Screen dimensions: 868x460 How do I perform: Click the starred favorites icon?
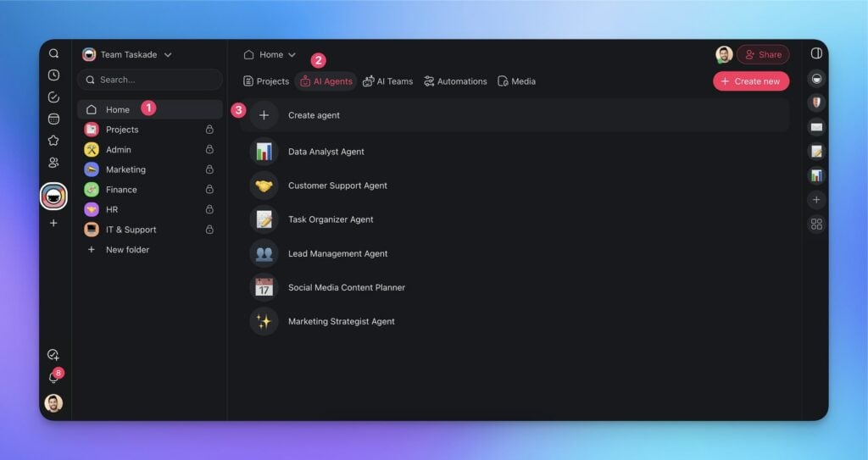[x=53, y=141]
